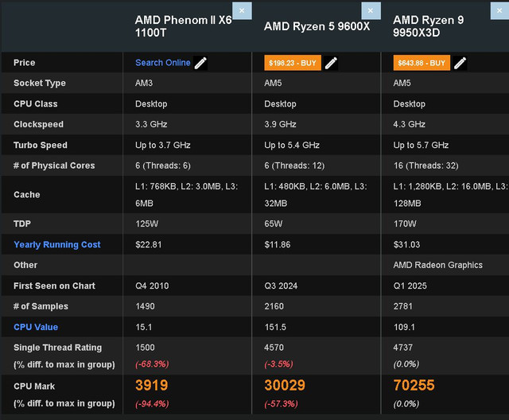
Task: Click the Phenom cache L1: 768KB value
Action: (187, 195)
